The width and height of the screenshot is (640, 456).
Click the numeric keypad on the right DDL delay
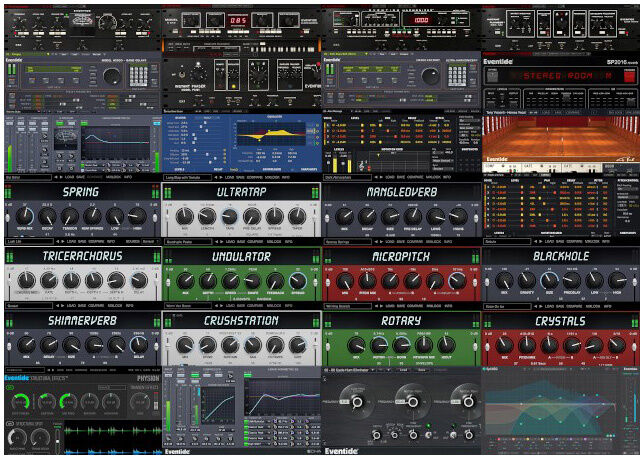457,76
